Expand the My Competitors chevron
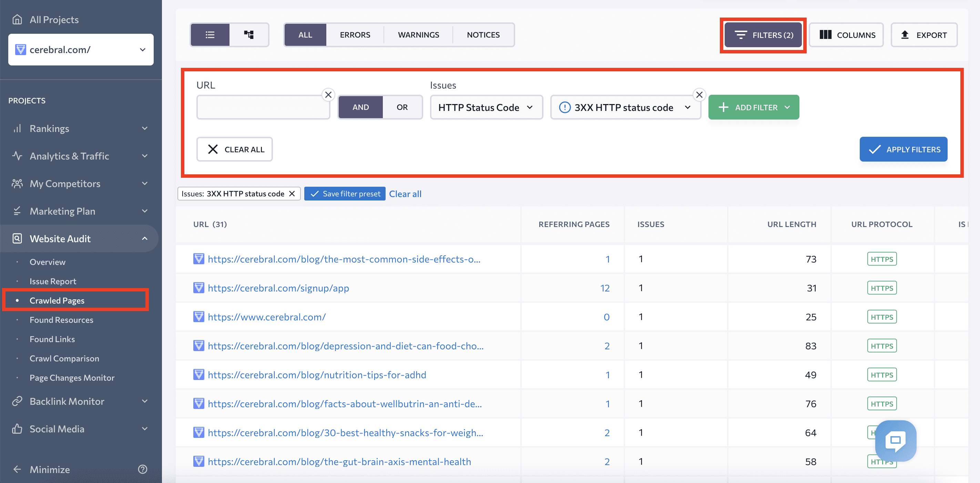Image resolution: width=980 pixels, height=483 pixels. 145,184
